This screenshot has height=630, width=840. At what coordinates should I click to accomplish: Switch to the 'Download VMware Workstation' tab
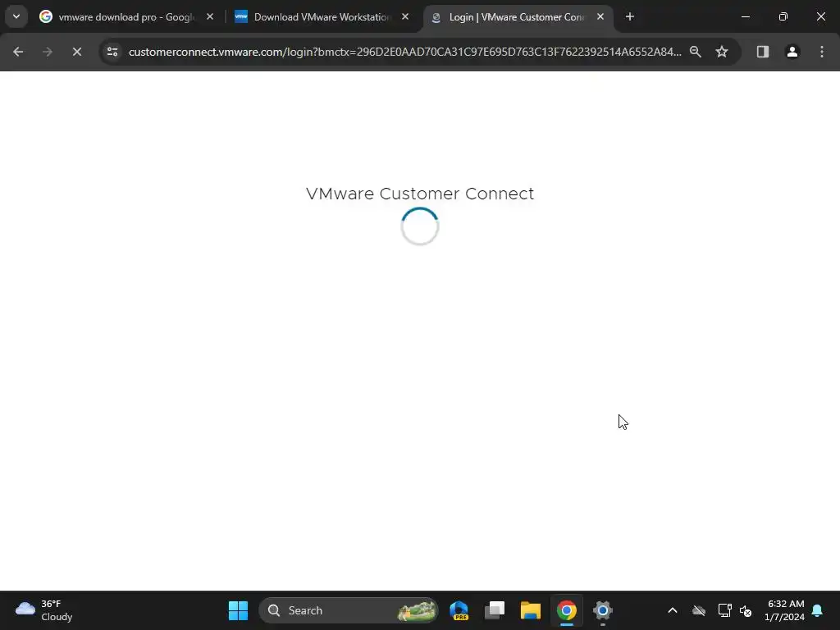click(322, 17)
